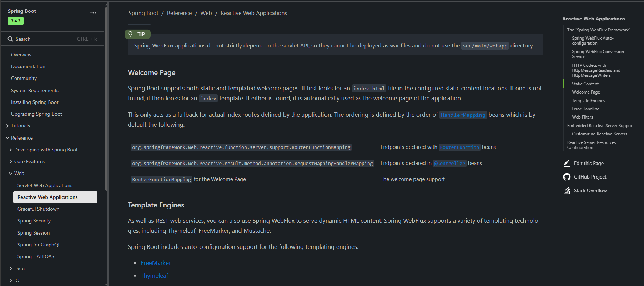Click the Stack Overflow icon

[x=567, y=190]
